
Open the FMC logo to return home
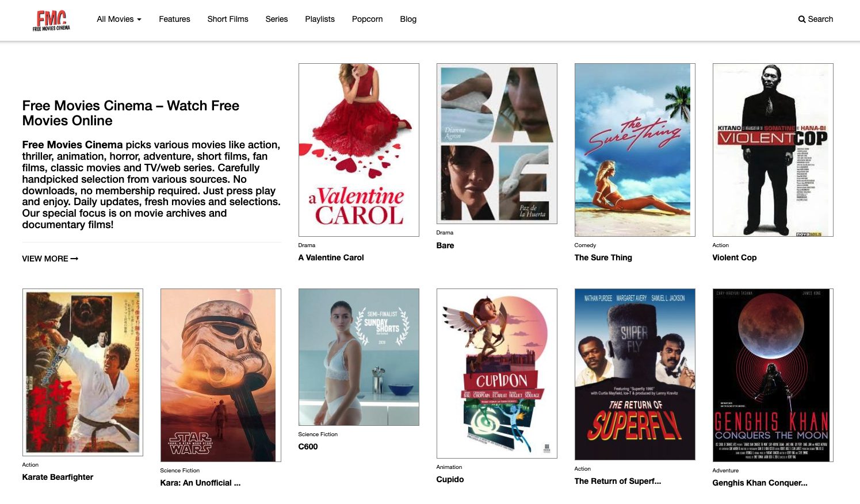pos(51,19)
